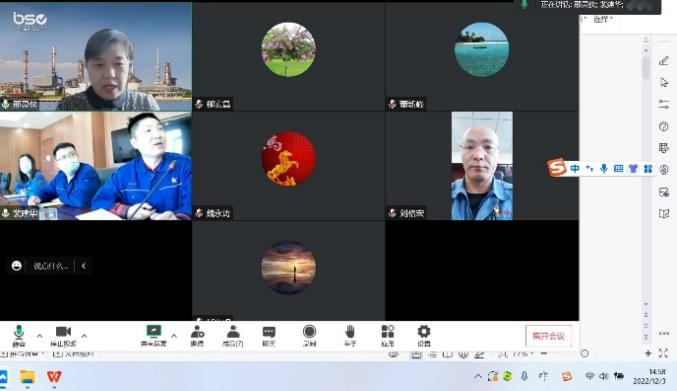
Task: Toggle Chinese/English mode '中' on Sogou bar
Action: coord(575,168)
